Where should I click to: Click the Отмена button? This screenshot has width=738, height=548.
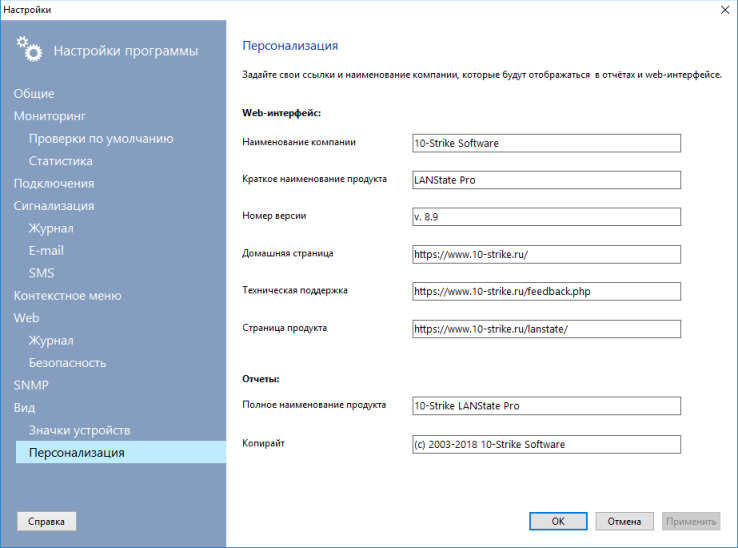pyautogui.click(x=624, y=522)
